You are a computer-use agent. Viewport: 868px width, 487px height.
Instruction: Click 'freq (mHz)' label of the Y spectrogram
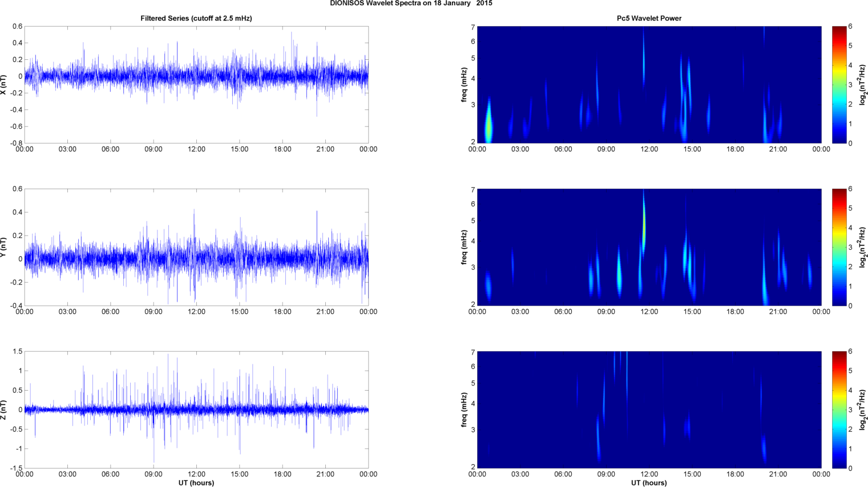point(465,247)
